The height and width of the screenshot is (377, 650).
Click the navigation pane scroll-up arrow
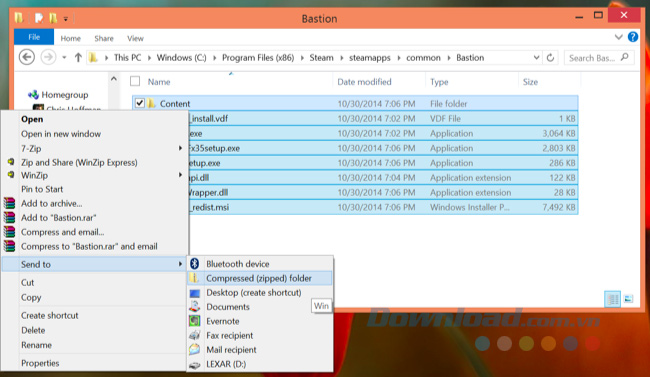[114, 79]
